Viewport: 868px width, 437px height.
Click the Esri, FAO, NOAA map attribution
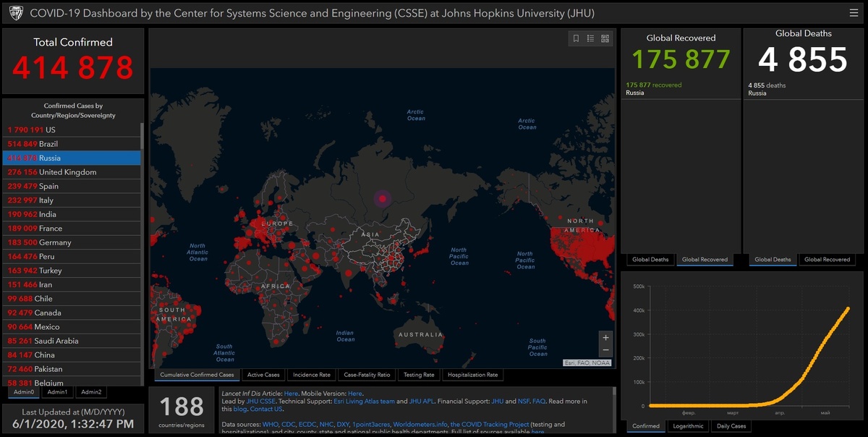click(x=587, y=362)
